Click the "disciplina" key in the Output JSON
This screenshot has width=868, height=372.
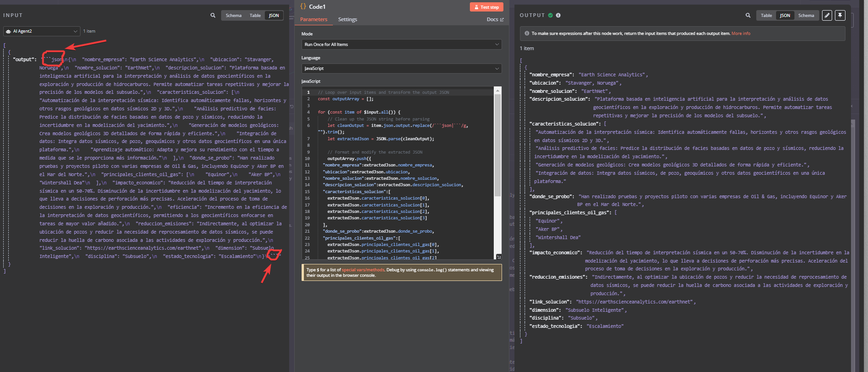point(545,318)
